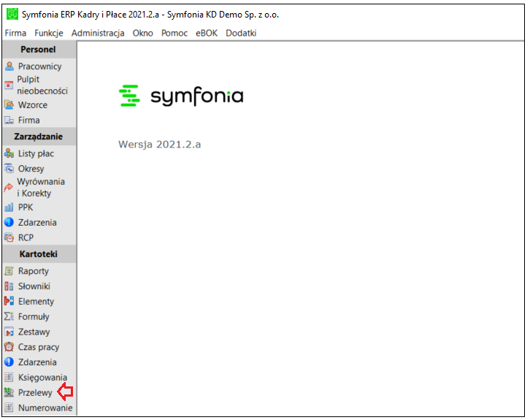This screenshot has width=530, height=420.
Task: Open the RCP label
Action: [26, 237]
